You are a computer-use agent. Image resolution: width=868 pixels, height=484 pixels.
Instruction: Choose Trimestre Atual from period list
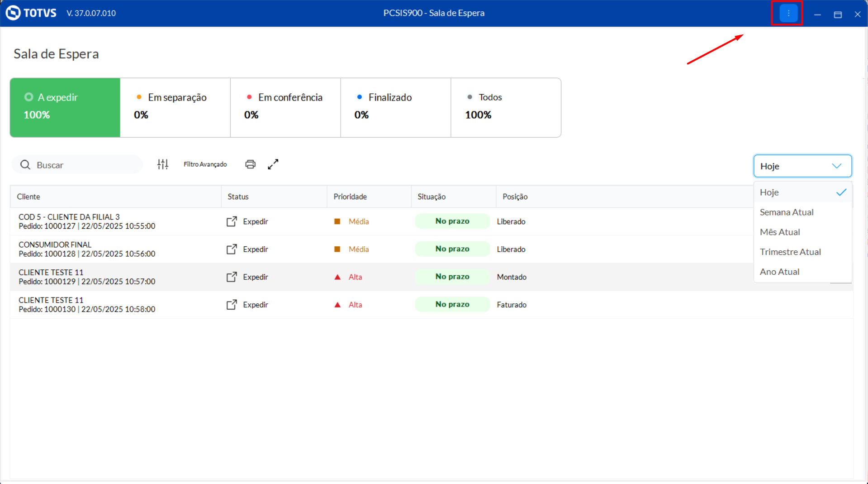click(x=790, y=252)
